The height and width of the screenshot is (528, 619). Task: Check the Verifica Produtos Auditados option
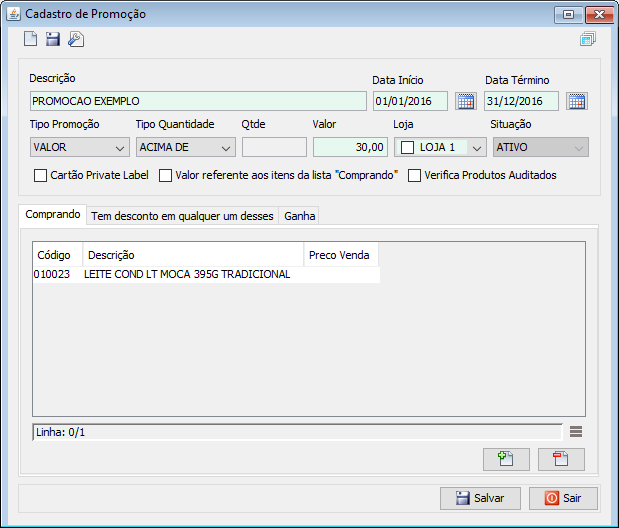tap(415, 176)
